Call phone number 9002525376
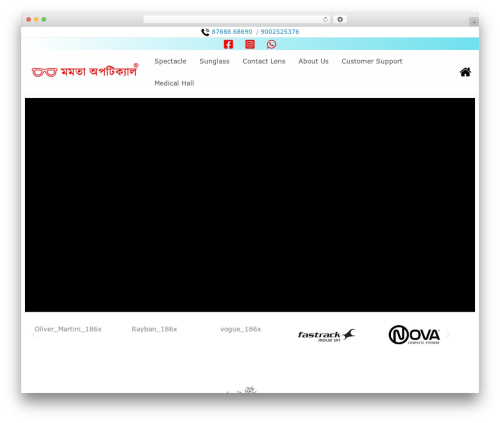The height and width of the screenshot is (423, 500). [280, 32]
